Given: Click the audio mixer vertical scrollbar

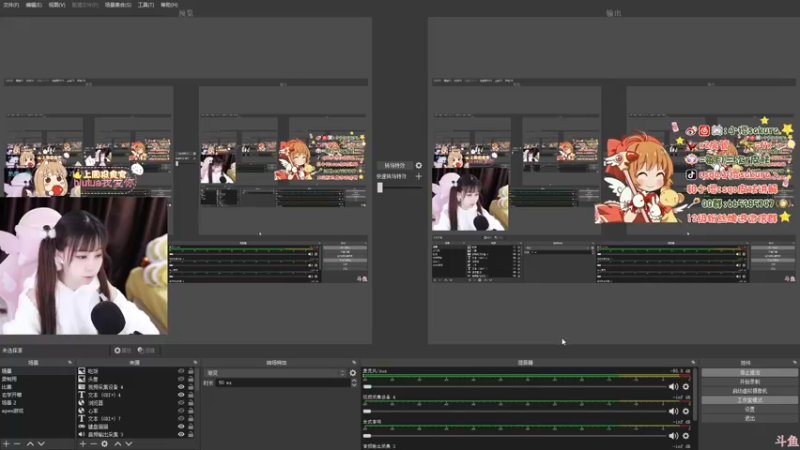Looking at the screenshot, I should pos(695,393).
